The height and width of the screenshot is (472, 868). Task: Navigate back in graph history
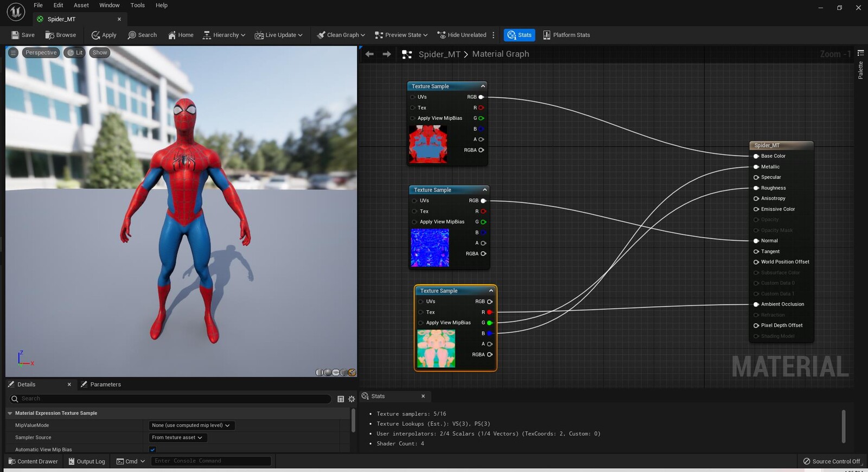pos(369,54)
